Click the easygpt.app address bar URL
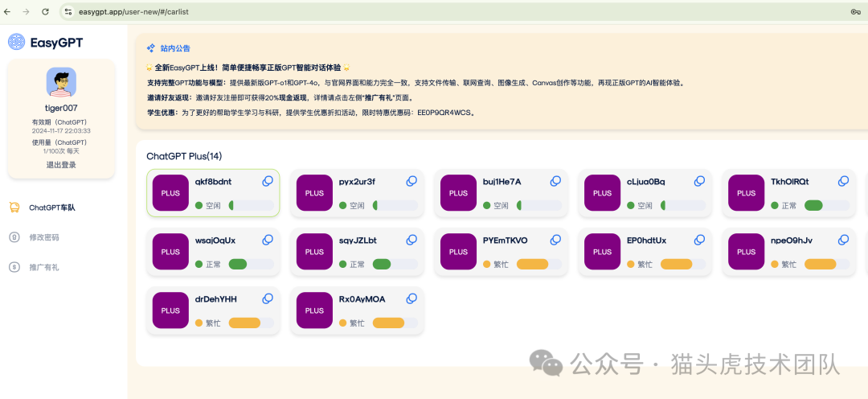This screenshot has height=399, width=868. pyautogui.click(x=133, y=11)
